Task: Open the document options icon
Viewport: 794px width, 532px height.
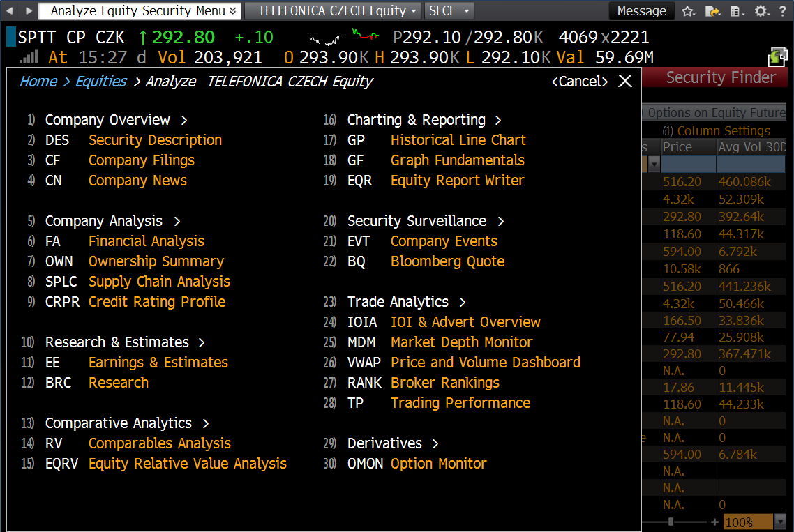Action: pyautogui.click(x=737, y=10)
